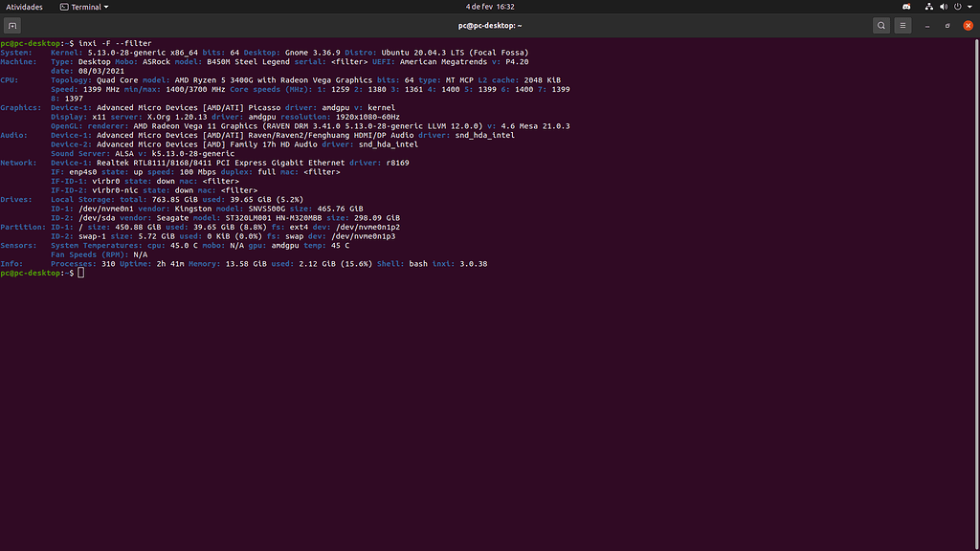Click the '5.13.0-28-generic' kernel version
The width and height of the screenshot is (980, 551).
[126, 53]
